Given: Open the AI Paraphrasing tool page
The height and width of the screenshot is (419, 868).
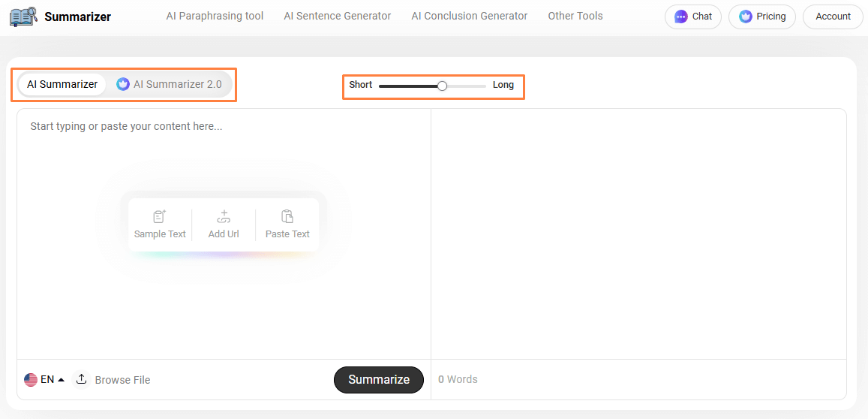Looking at the screenshot, I should point(215,16).
